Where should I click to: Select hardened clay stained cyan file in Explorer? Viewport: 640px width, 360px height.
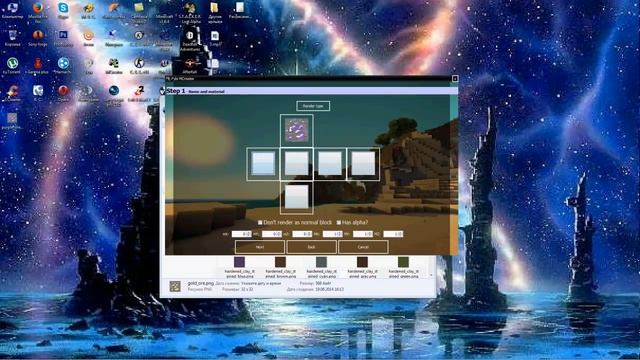coord(321,267)
